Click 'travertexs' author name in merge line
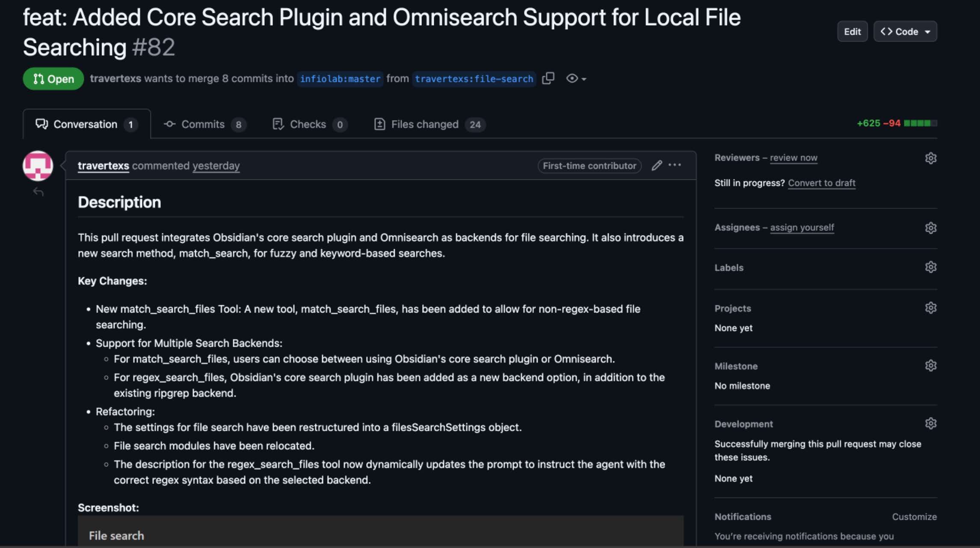 115,78
